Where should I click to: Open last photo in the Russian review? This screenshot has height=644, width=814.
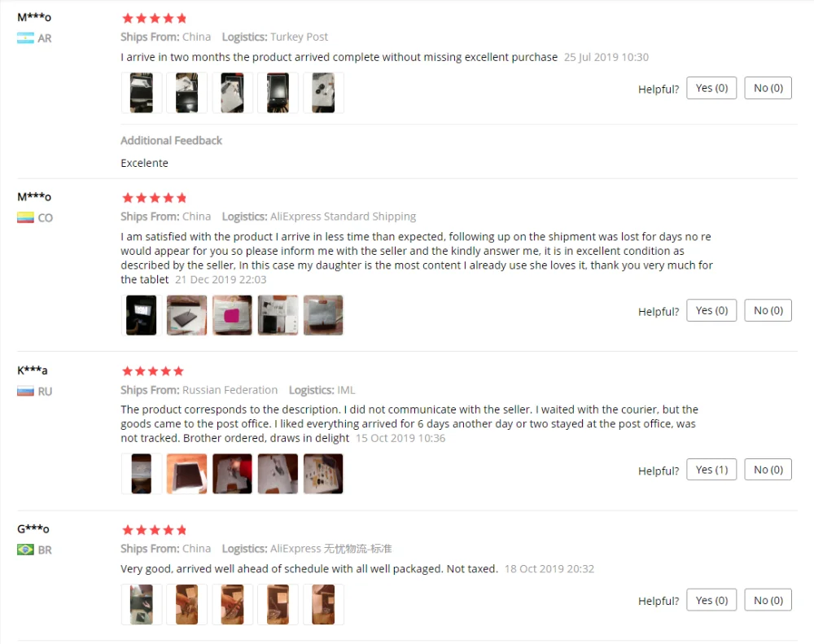[x=323, y=474]
